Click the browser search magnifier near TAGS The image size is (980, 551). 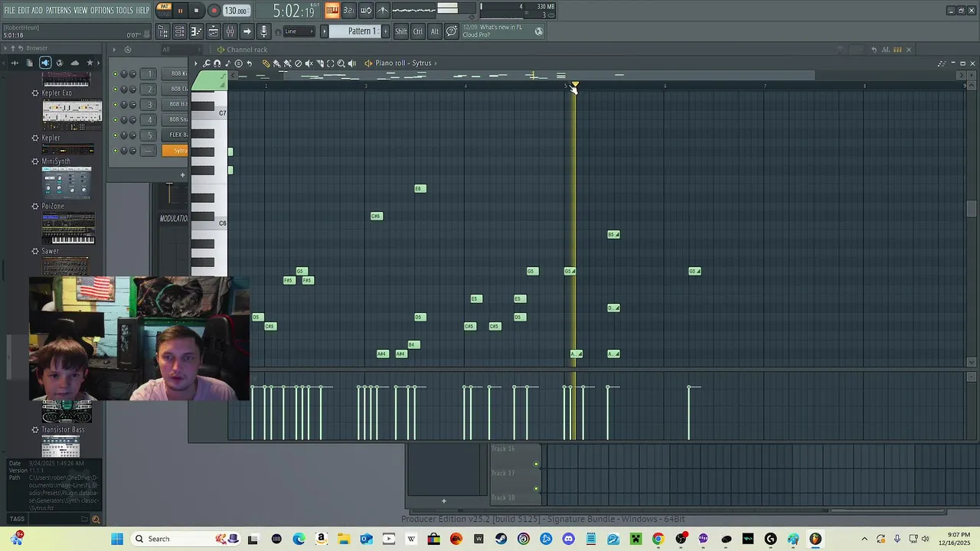click(96, 520)
